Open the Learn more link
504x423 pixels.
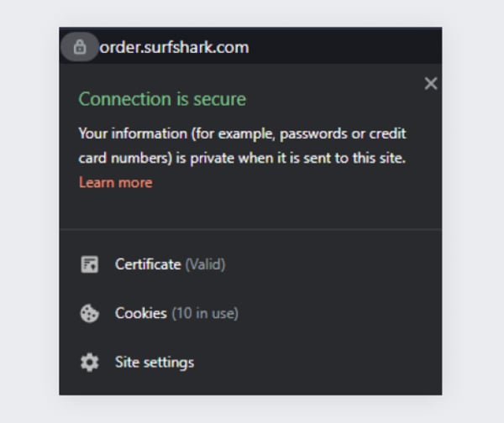coord(115,182)
